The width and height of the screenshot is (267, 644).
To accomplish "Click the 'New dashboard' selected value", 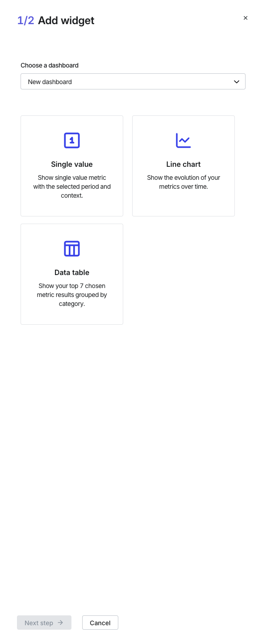I will pos(50,82).
